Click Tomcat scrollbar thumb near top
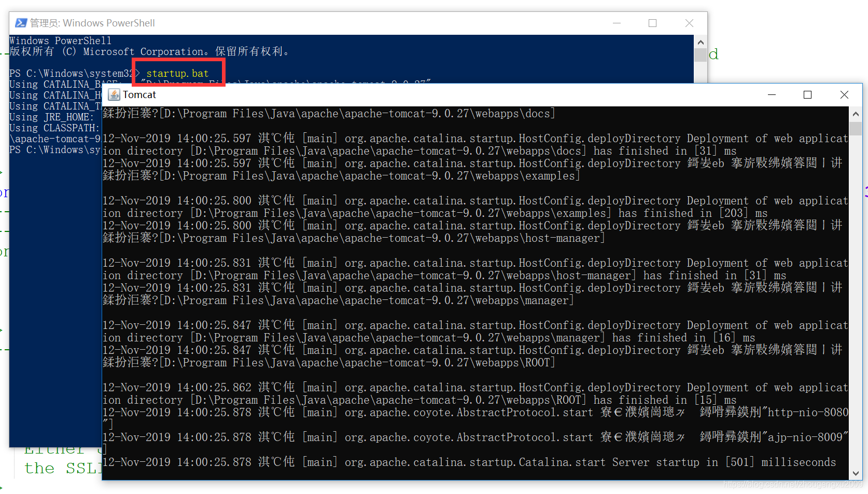 [x=856, y=128]
